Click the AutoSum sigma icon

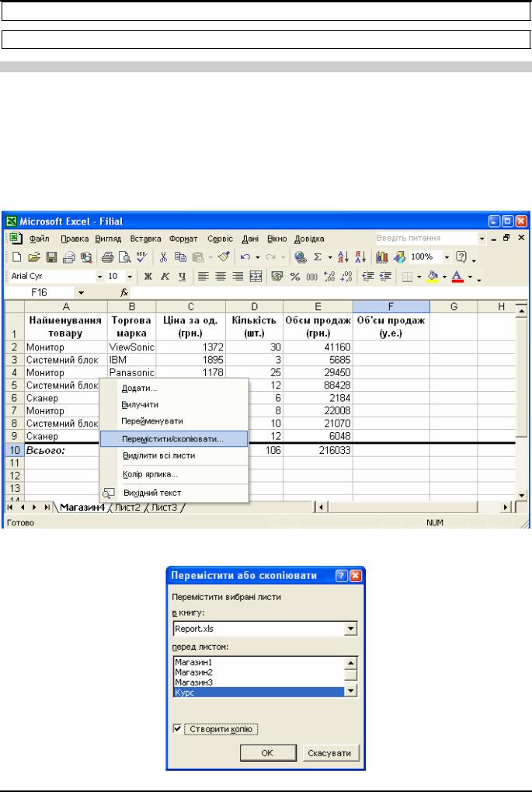point(318,257)
